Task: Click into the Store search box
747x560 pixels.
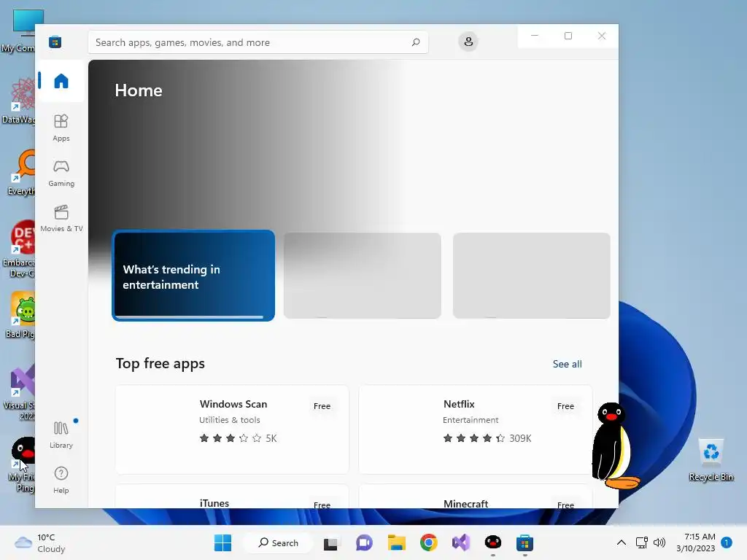Action: pos(258,42)
